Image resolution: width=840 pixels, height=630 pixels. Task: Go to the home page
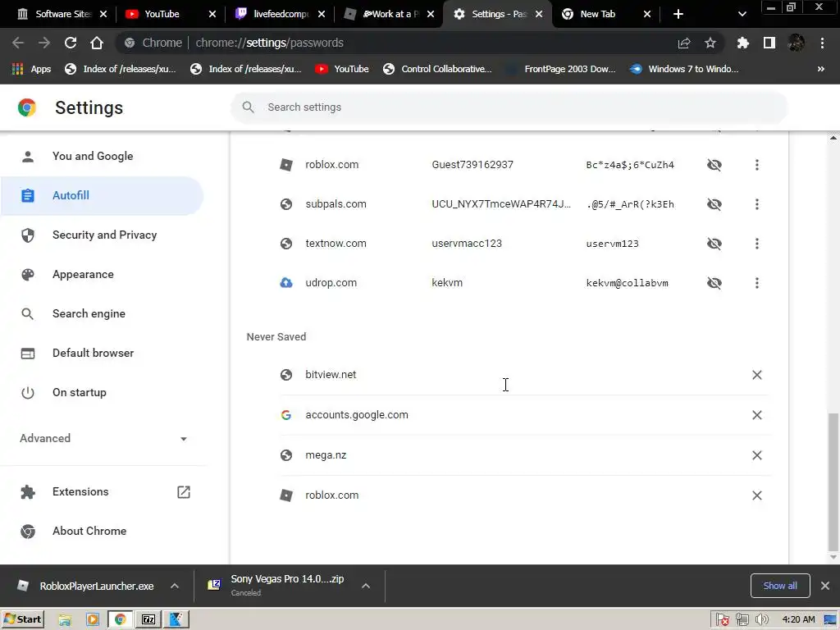[x=97, y=43]
